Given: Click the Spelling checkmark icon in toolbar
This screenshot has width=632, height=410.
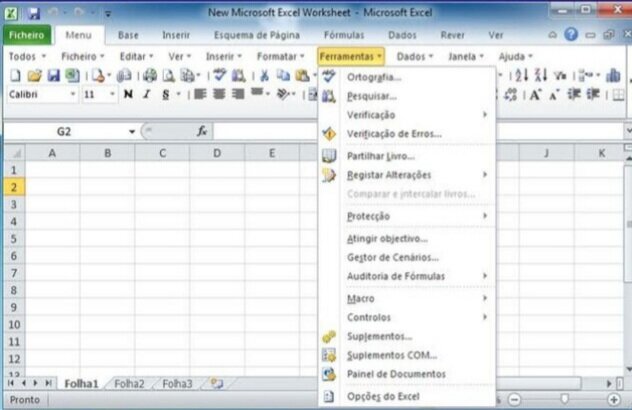Looking at the screenshot, I should click(220, 75).
